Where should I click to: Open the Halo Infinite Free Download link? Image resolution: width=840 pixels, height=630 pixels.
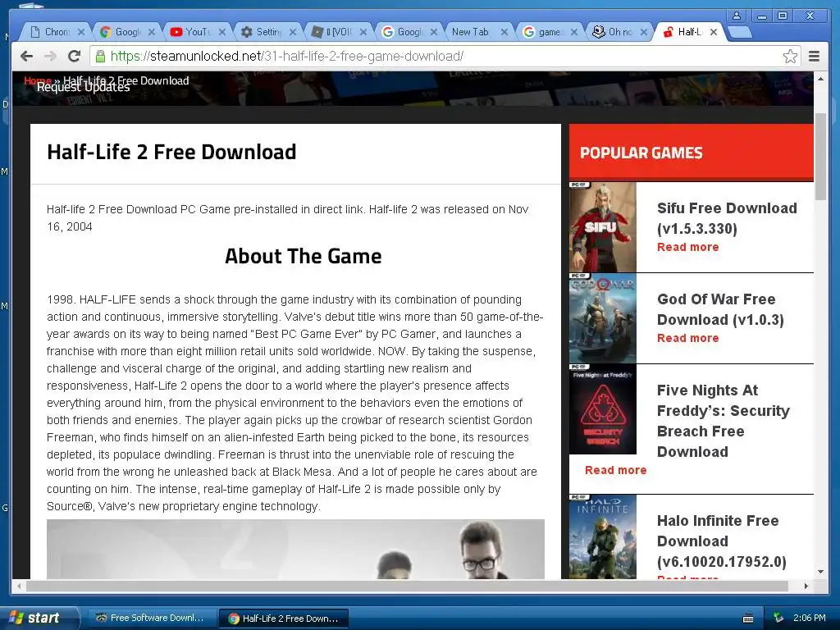(x=722, y=541)
